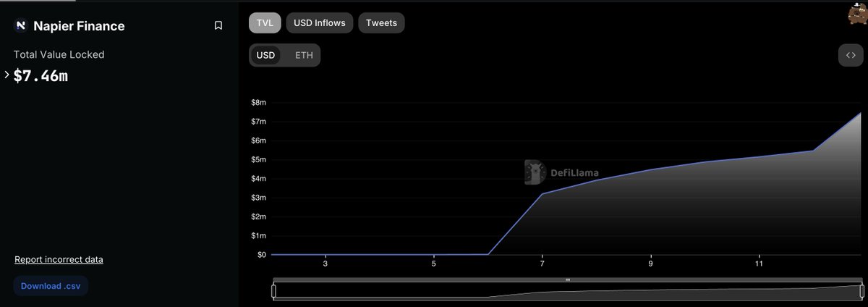
Task: Click the Report incorrect data link
Action: tap(59, 259)
